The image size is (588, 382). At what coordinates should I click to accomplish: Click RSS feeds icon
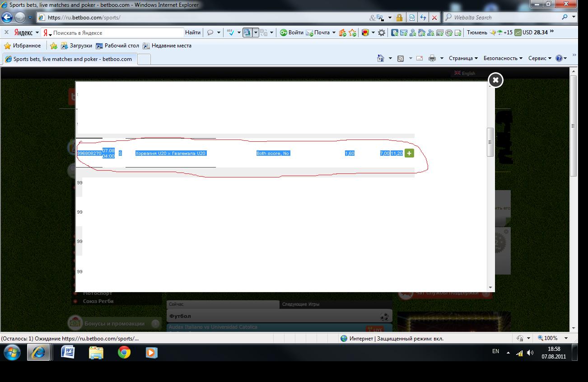401,58
